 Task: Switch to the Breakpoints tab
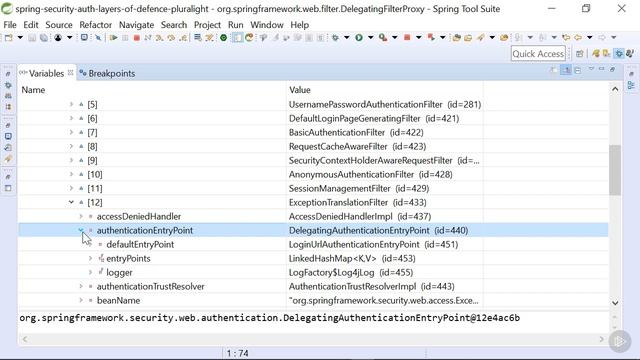[x=107, y=73]
